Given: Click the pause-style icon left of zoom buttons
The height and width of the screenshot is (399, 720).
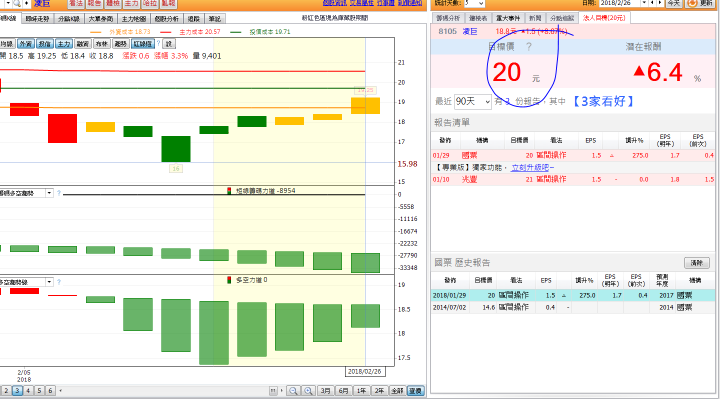Looking at the screenshot, I should [x=273, y=391].
